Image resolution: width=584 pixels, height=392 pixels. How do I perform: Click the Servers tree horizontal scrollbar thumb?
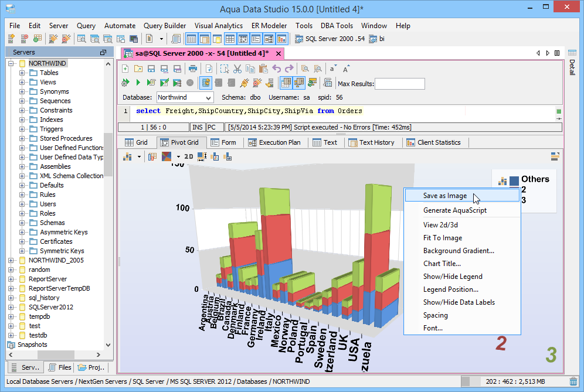[56, 354]
